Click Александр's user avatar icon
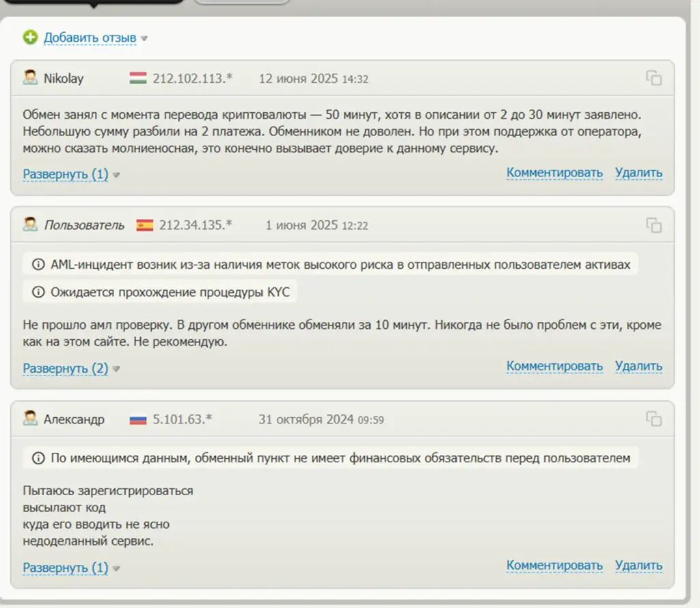Image resolution: width=700 pixels, height=608 pixels. click(30, 419)
